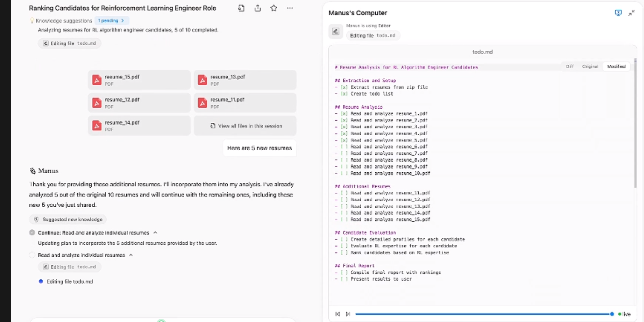This screenshot has height=322, width=644.
Task: Click the resume_12.pdf PDF icon
Action: click(x=97, y=103)
